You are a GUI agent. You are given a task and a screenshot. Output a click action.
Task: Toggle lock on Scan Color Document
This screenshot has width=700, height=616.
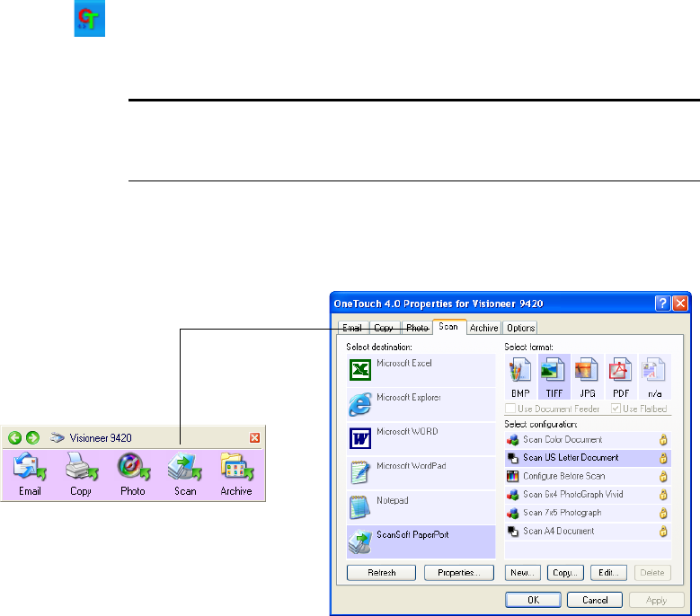click(663, 440)
